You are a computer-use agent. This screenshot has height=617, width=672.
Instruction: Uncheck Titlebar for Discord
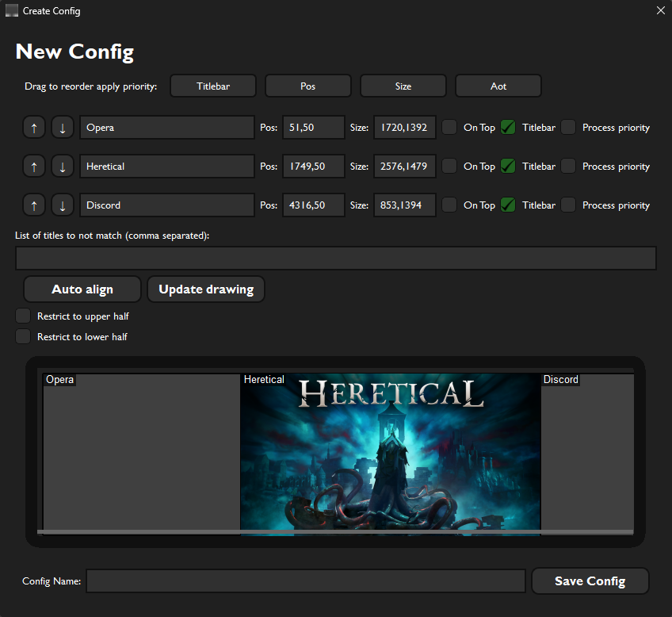pos(508,205)
